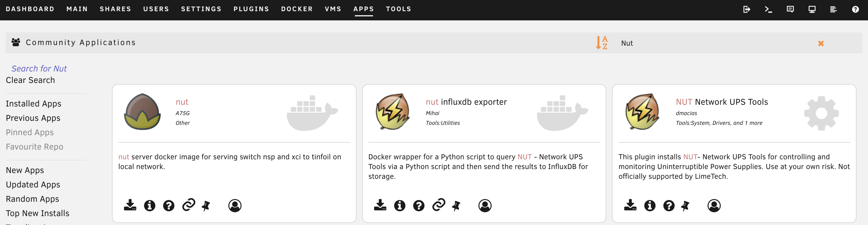Click the help question mark in top bar
This screenshot has width=868, height=225.
point(855,9)
